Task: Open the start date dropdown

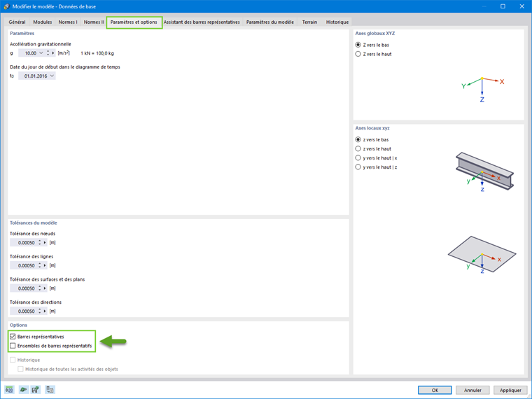Action: 52,76
